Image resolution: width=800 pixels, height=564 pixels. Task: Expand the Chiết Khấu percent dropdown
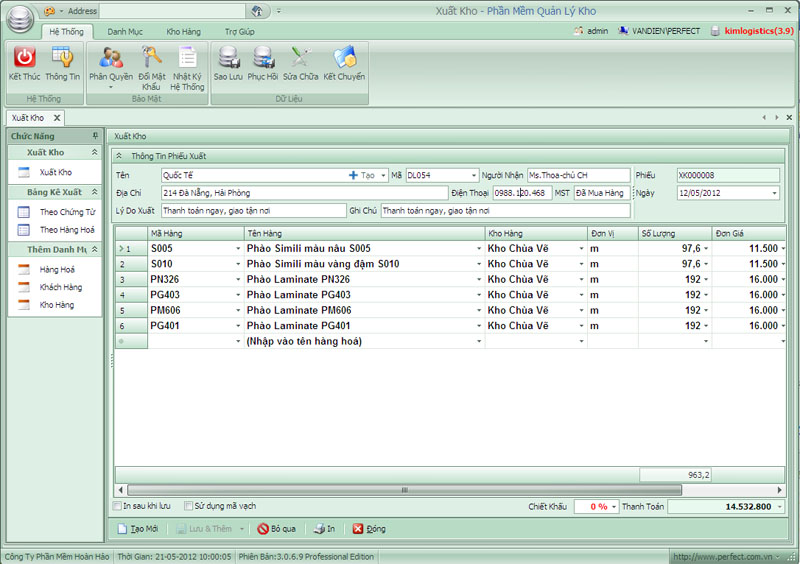click(x=614, y=507)
